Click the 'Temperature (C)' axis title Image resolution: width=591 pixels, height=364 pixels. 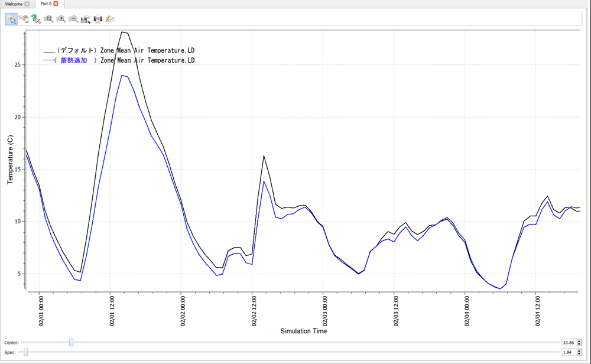10,160
